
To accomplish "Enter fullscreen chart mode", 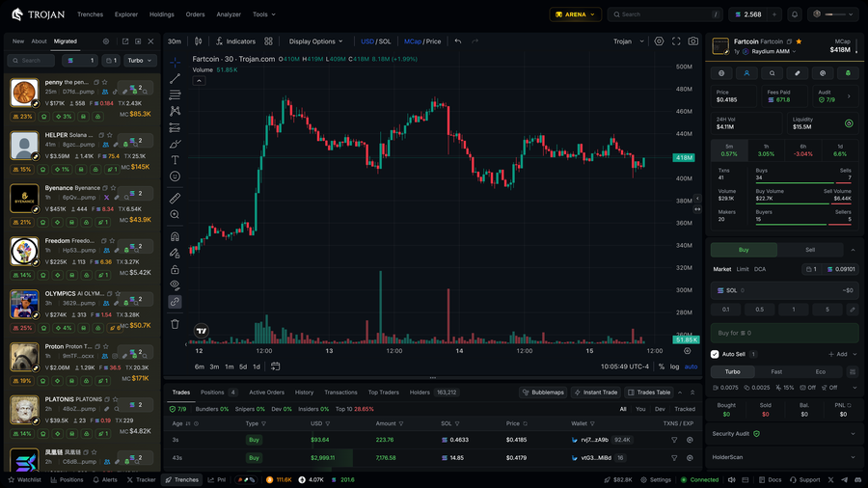I will [676, 41].
